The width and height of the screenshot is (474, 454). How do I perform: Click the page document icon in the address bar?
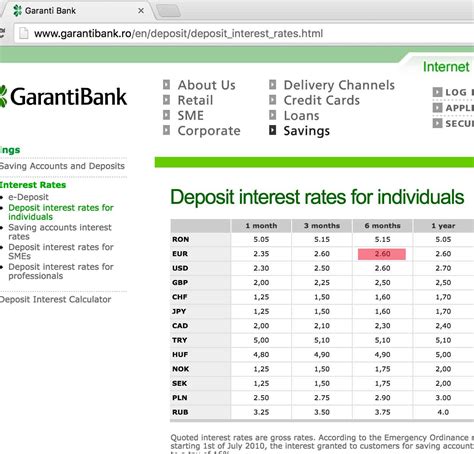(24, 33)
